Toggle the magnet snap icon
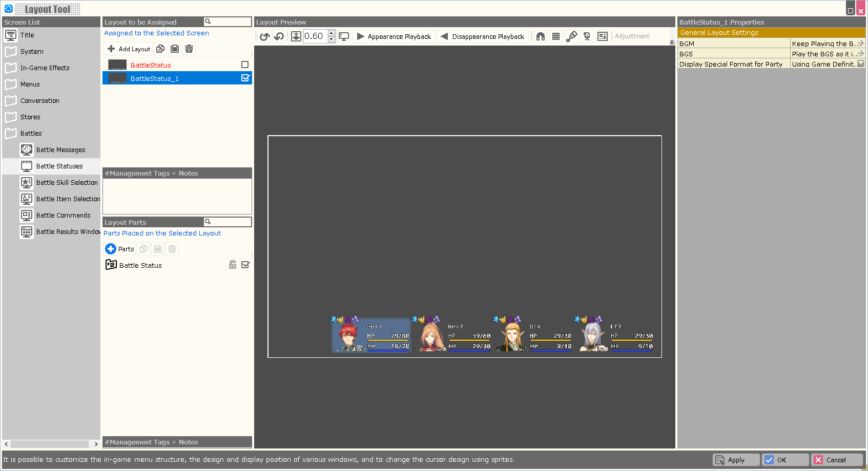 [541, 36]
